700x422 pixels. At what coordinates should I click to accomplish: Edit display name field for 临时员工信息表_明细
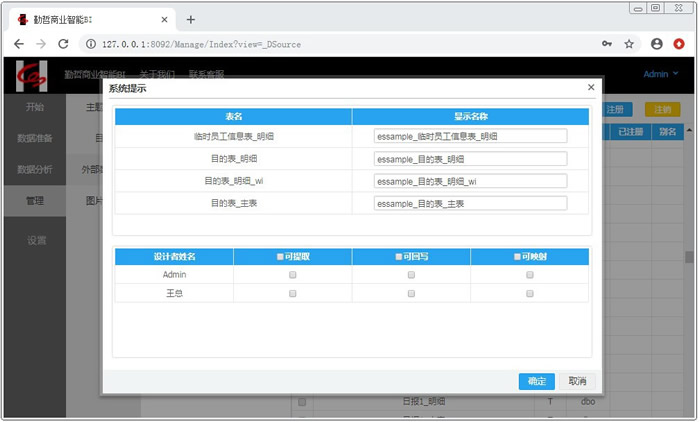pos(470,136)
